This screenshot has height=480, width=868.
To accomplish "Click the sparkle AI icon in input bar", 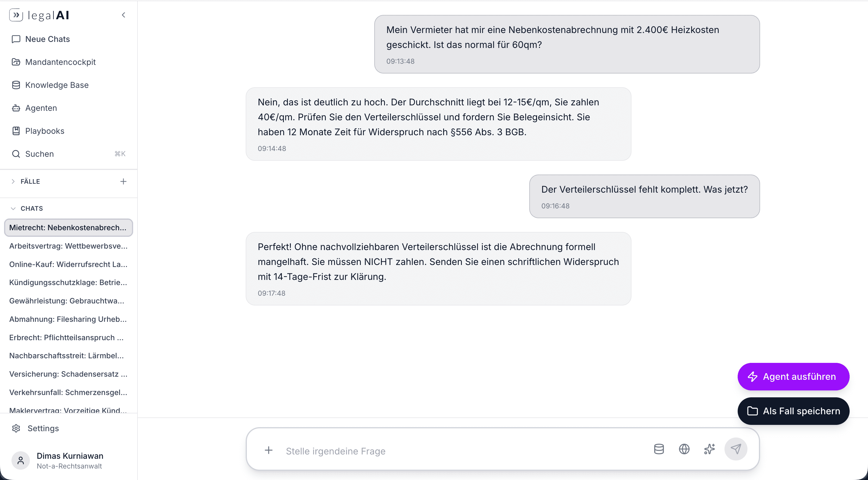I will (709, 449).
